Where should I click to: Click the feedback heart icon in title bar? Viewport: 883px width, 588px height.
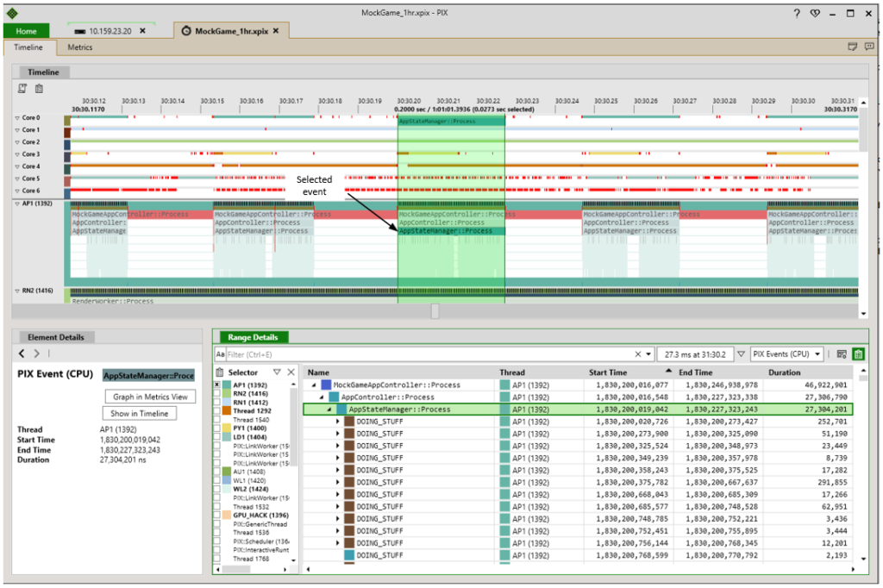pyautogui.click(x=814, y=12)
